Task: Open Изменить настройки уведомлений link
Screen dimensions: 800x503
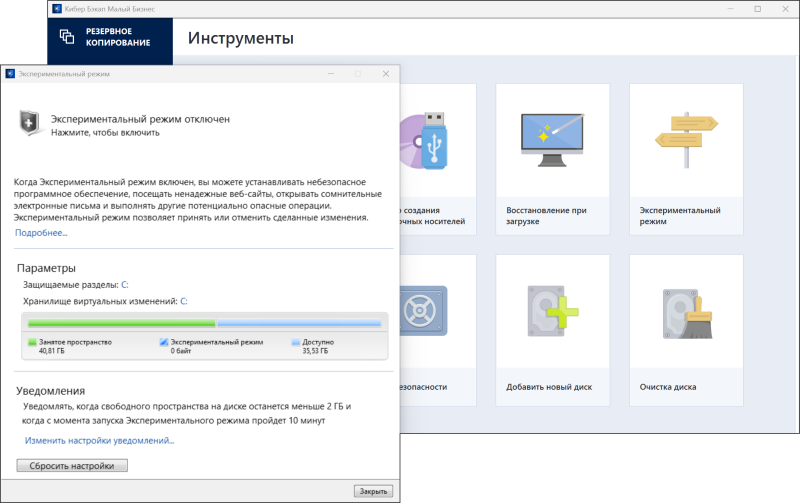Action: [x=99, y=440]
